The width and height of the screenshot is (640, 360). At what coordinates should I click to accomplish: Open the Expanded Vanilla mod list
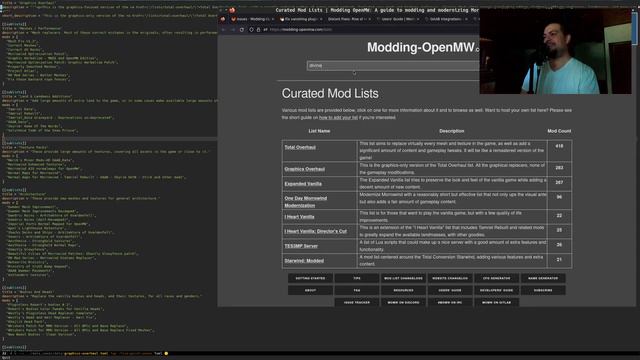coord(303,184)
